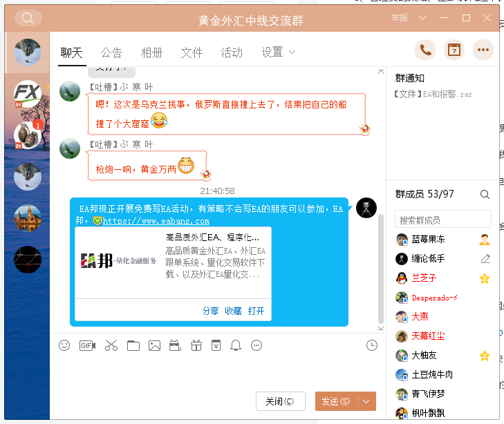Viewport: 504px width, 424px height.
Task: Switch to the 聊天 tab
Action: (72, 52)
